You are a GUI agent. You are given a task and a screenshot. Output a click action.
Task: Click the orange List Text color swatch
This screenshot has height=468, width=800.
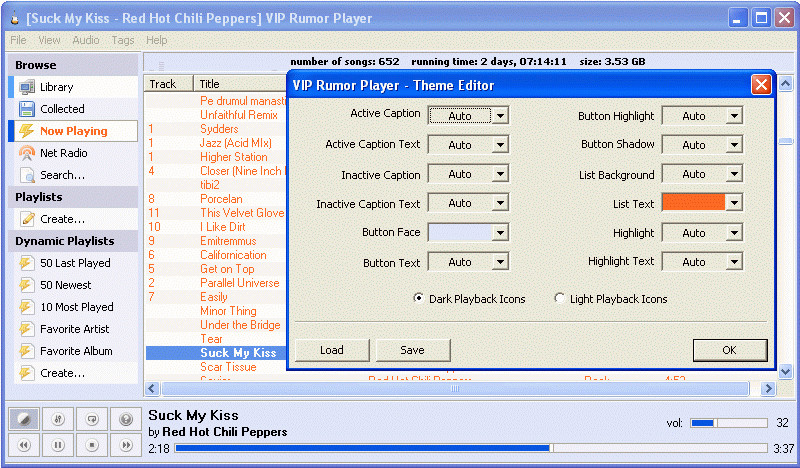pos(693,203)
